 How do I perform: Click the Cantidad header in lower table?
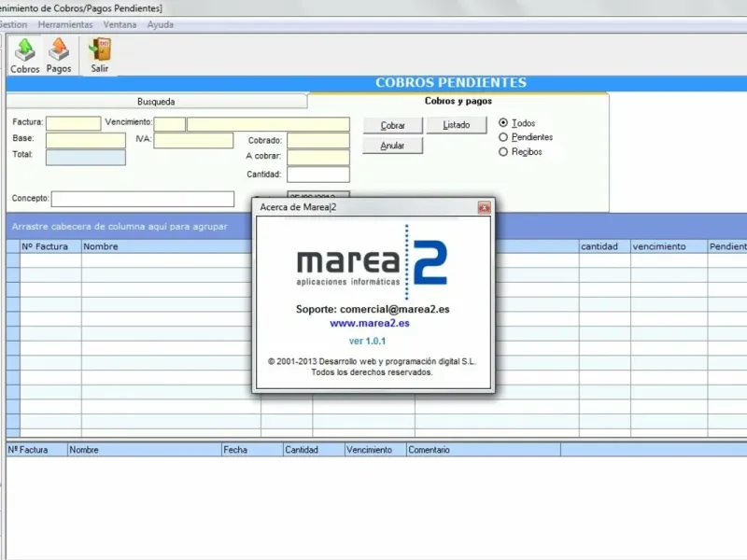pos(314,450)
